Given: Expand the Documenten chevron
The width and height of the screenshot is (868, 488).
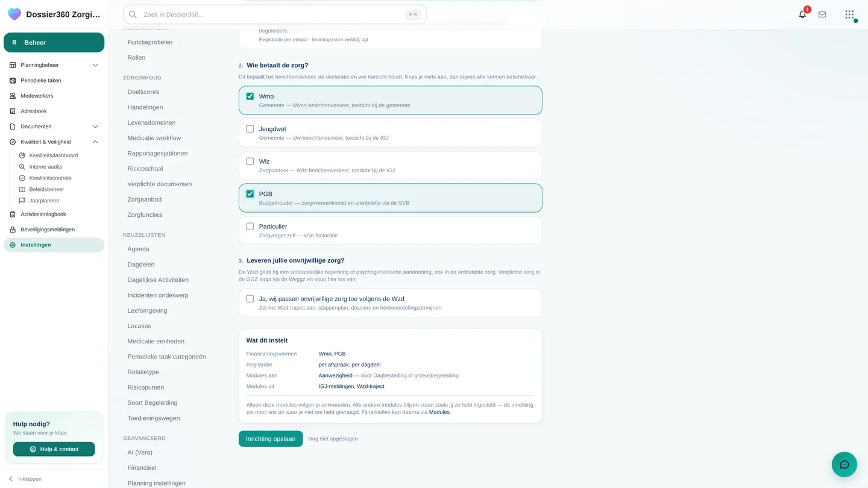Looking at the screenshot, I should [95, 127].
